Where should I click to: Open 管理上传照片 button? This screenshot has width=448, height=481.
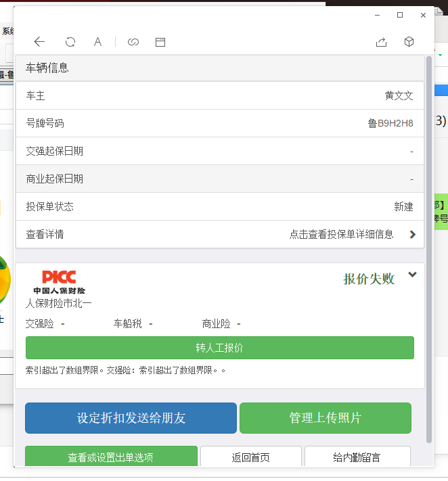click(x=326, y=418)
